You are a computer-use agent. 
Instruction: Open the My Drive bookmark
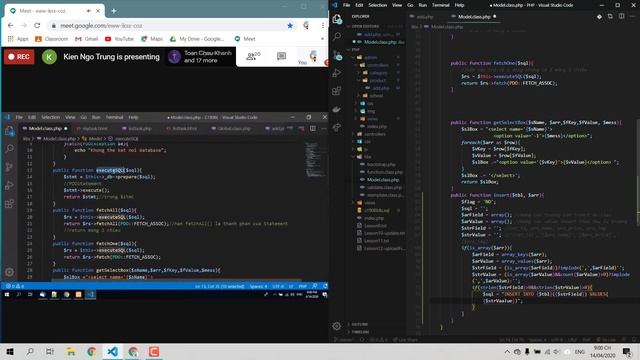tap(197, 39)
